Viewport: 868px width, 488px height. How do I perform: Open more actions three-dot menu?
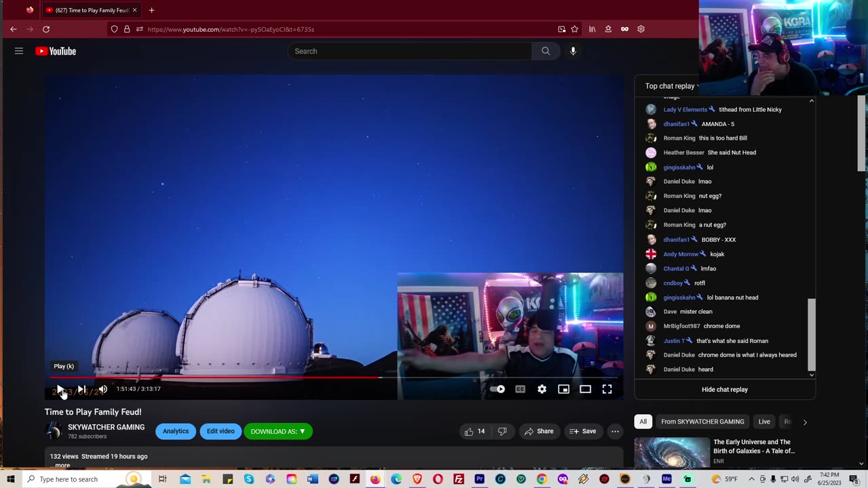615,431
